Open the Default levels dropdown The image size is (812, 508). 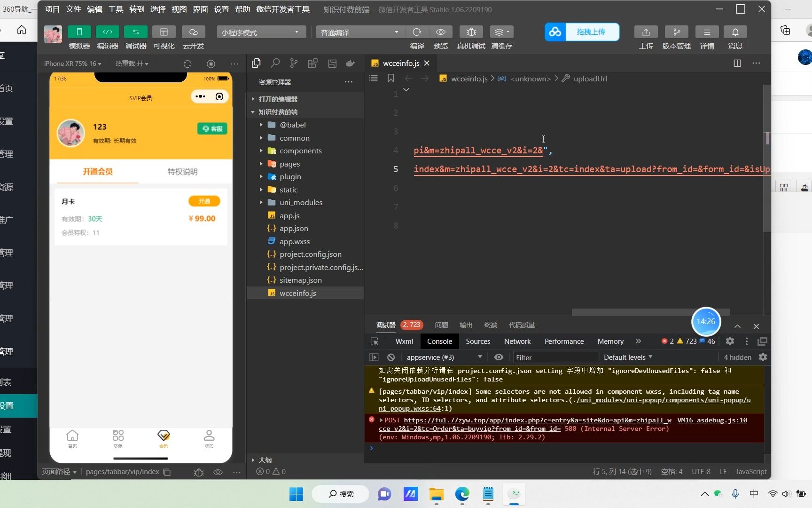tap(628, 357)
